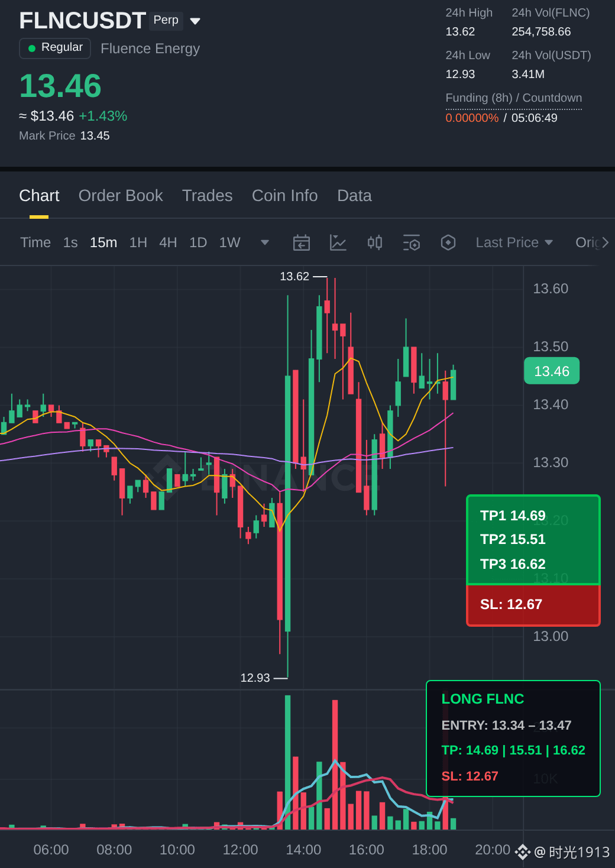This screenshot has width=615, height=868.
Task: Open the candlestick chart type icon
Action: click(375, 242)
